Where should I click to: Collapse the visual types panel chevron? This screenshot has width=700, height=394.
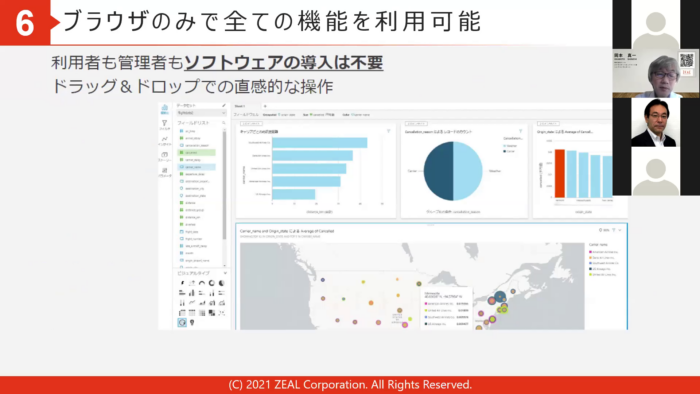pyautogui.click(x=225, y=273)
